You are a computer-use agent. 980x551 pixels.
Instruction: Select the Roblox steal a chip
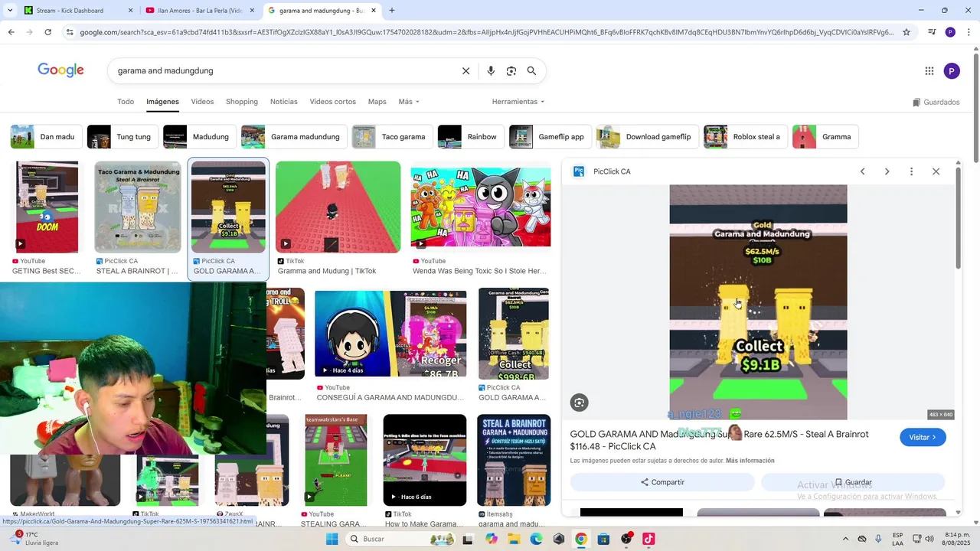point(746,137)
